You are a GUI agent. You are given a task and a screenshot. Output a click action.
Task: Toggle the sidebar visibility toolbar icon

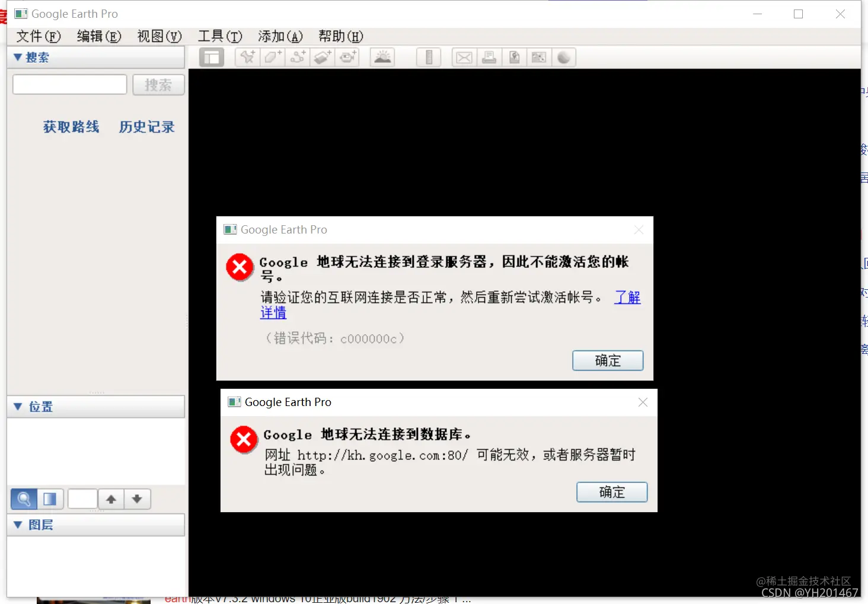211,57
